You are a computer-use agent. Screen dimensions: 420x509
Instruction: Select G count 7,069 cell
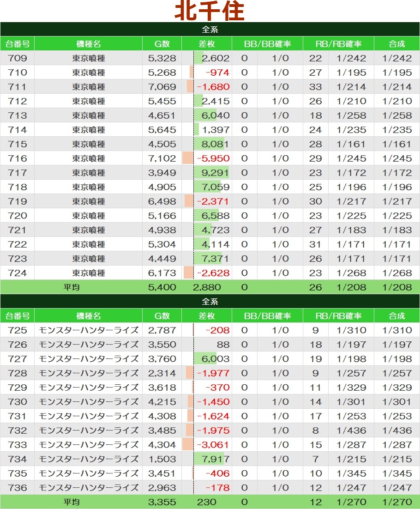(x=162, y=87)
